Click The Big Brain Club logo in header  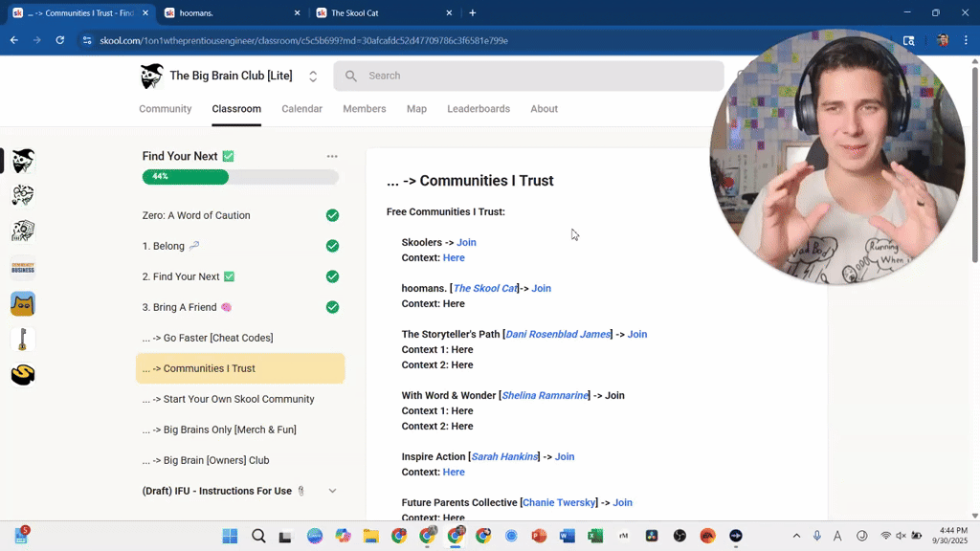(151, 76)
